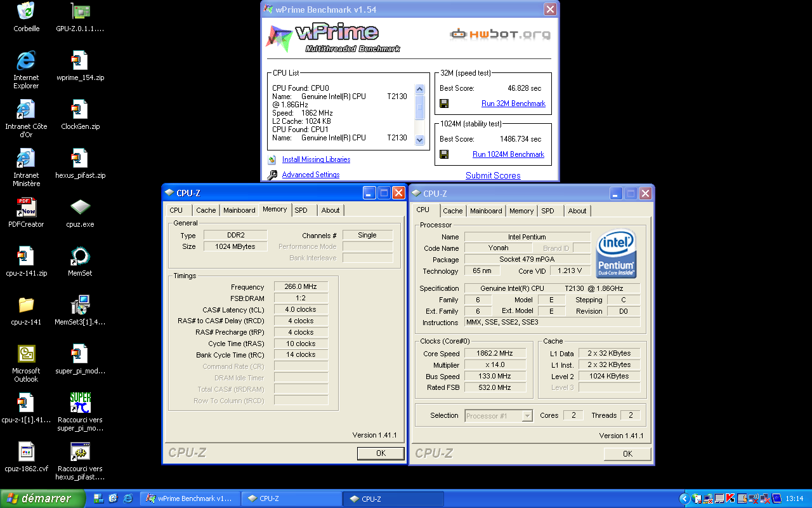Viewport: 812px width, 508px height.
Task: Click the Socket 479 mPGA Package field
Action: tap(527, 260)
